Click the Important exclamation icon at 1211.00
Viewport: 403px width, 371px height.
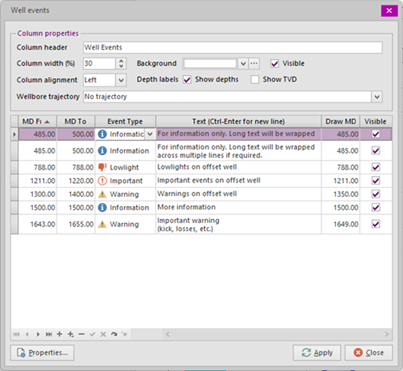102,181
